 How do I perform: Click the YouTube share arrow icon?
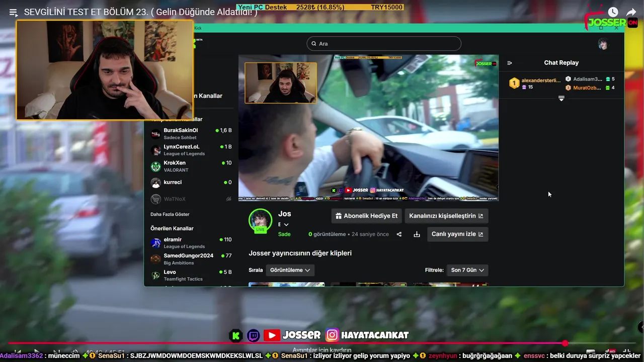[631, 12]
